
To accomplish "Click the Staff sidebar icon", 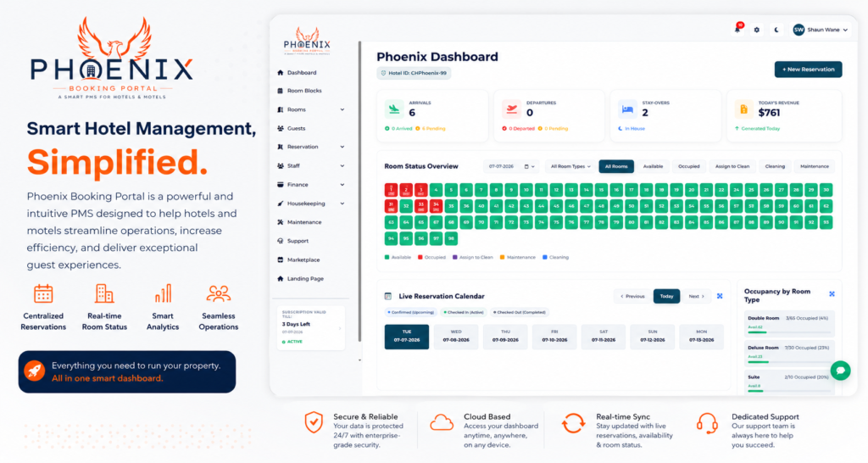I will [280, 165].
